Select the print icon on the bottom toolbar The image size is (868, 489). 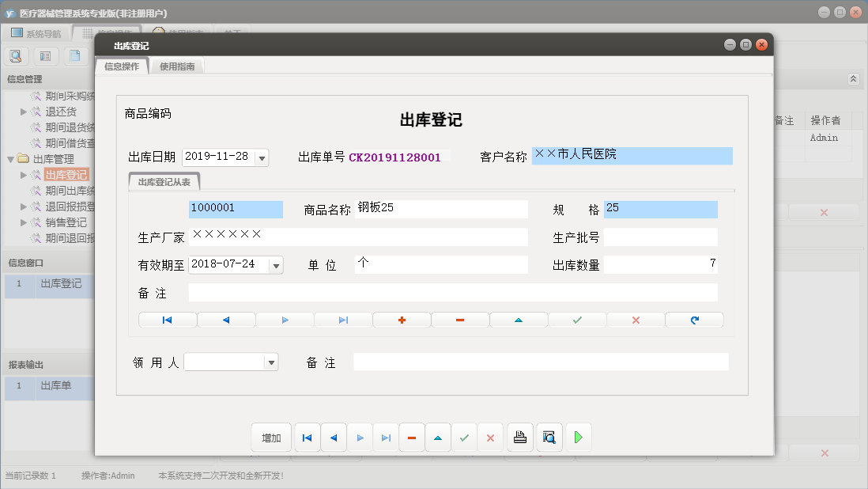520,437
